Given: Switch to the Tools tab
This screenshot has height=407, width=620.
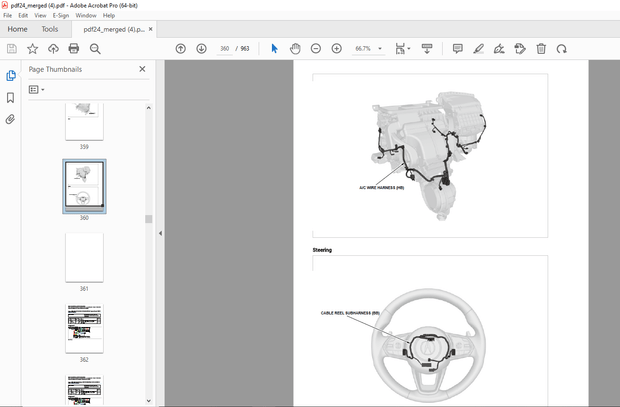Looking at the screenshot, I should pos(50,29).
